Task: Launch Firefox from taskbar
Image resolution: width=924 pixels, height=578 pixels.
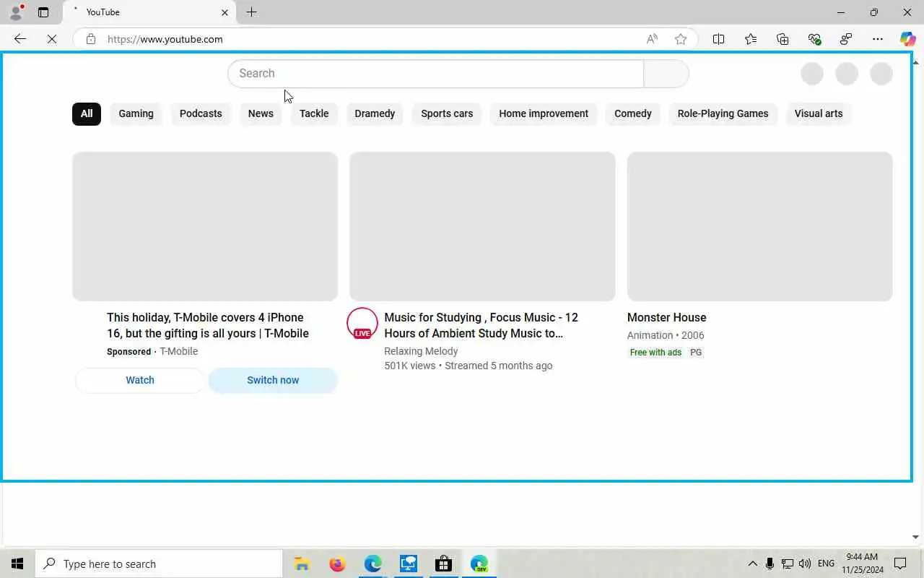Action: [337, 564]
